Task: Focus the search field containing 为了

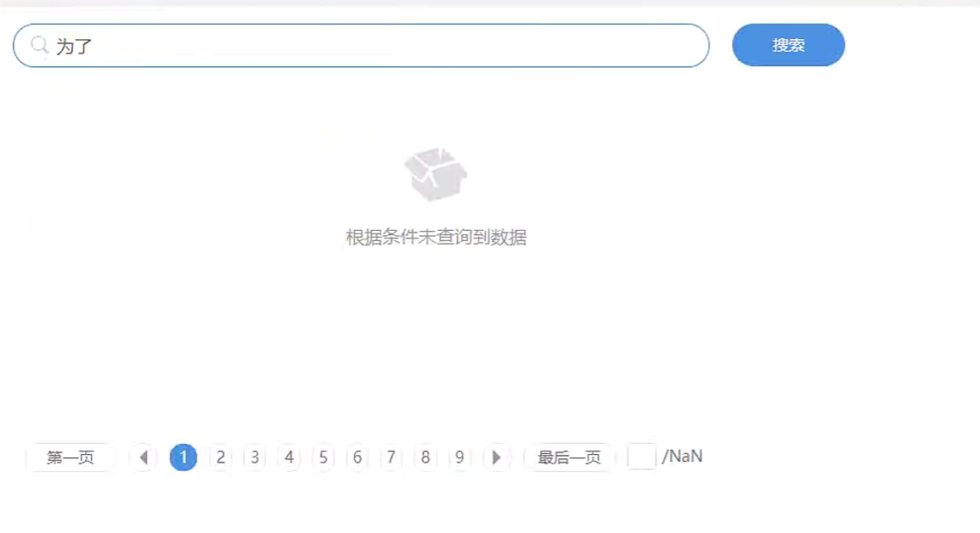Action: click(x=361, y=46)
